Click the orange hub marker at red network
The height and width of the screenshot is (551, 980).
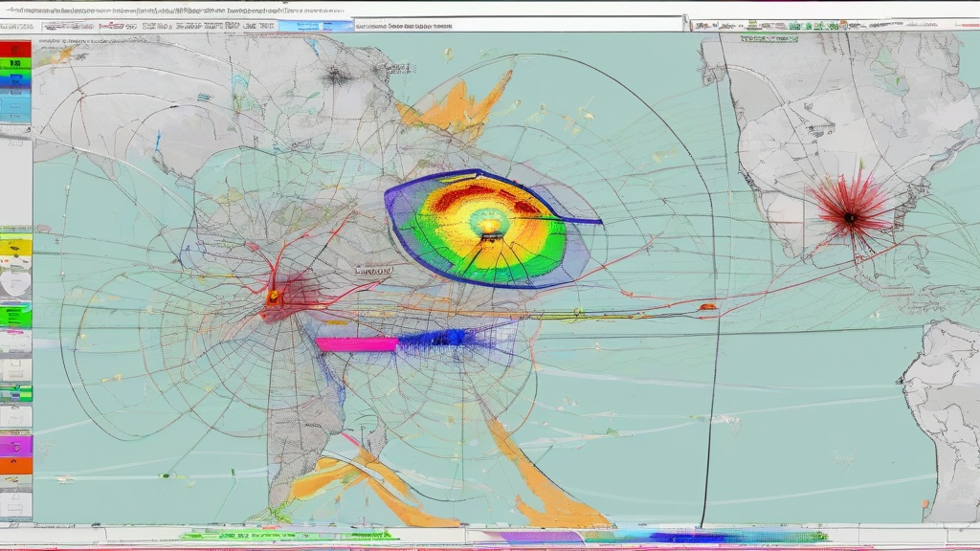click(273, 297)
